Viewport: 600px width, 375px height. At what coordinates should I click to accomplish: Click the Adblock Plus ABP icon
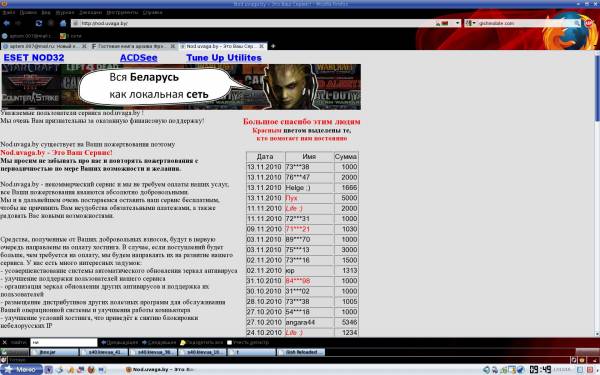tap(589, 23)
